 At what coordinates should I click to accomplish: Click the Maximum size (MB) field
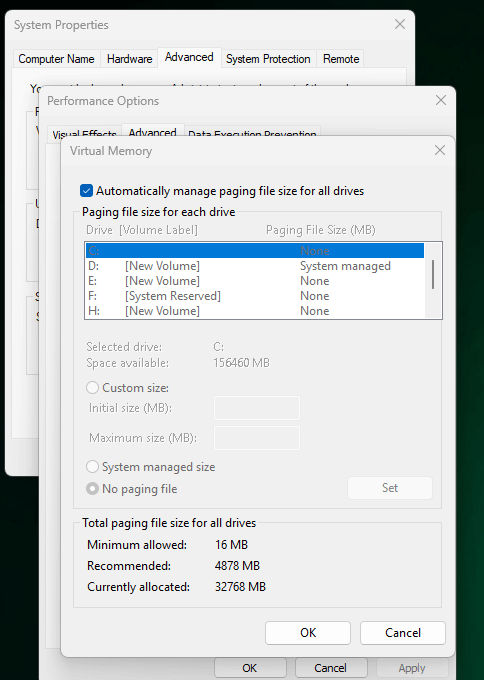[x=257, y=438]
